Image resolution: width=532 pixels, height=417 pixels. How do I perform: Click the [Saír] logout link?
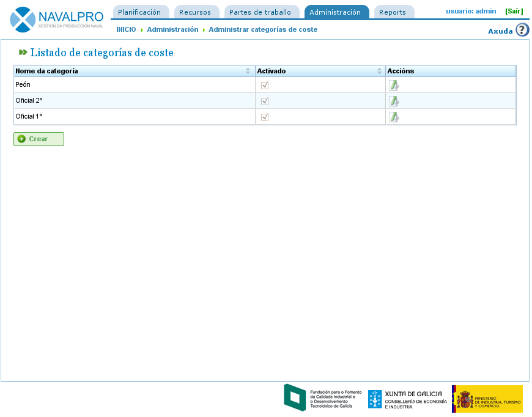click(x=514, y=11)
